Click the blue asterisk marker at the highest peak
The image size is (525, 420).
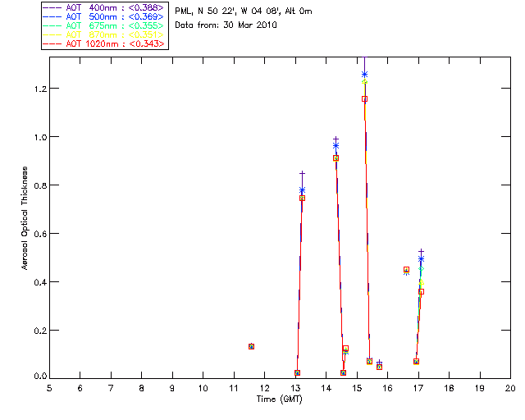click(x=364, y=75)
